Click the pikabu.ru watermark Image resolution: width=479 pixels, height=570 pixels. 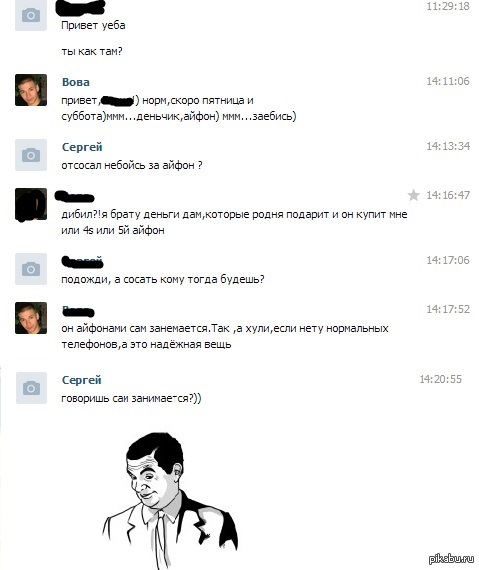click(x=451, y=559)
